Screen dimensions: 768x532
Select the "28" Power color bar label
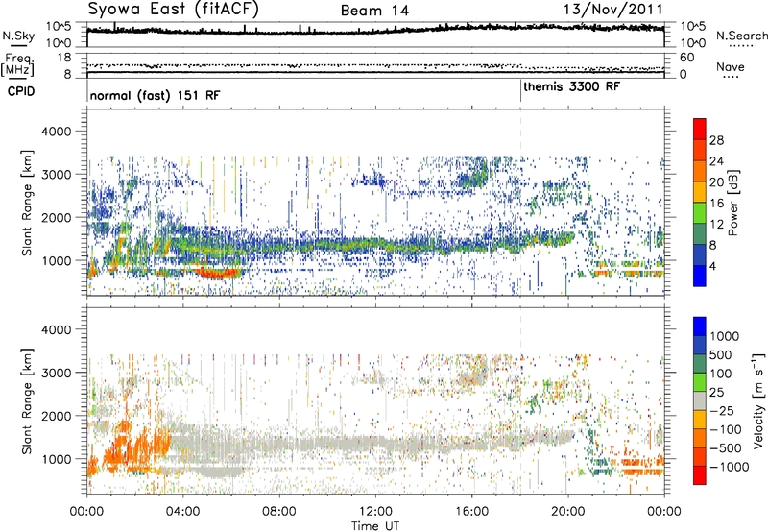click(716, 140)
